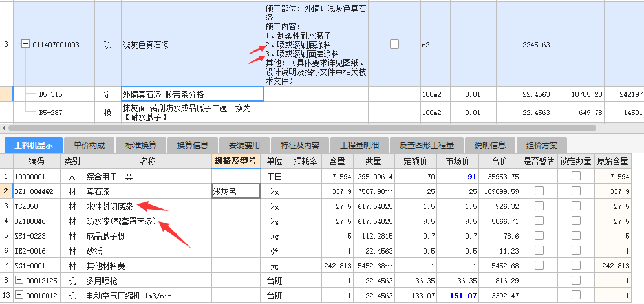Image resolution: width=644 pixels, height=304 pixels.
Task: Click the horizontal scrollbar of upper table
Action: coord(301,128)
